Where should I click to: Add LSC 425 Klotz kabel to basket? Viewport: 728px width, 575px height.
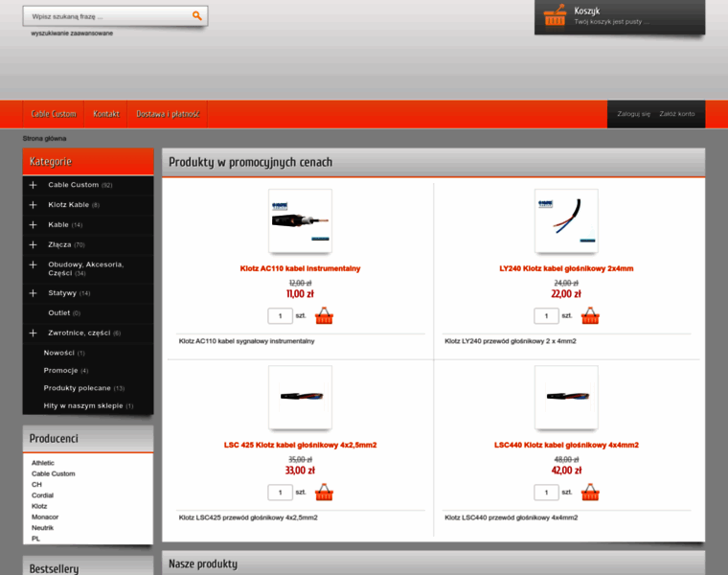pos(324,493)
